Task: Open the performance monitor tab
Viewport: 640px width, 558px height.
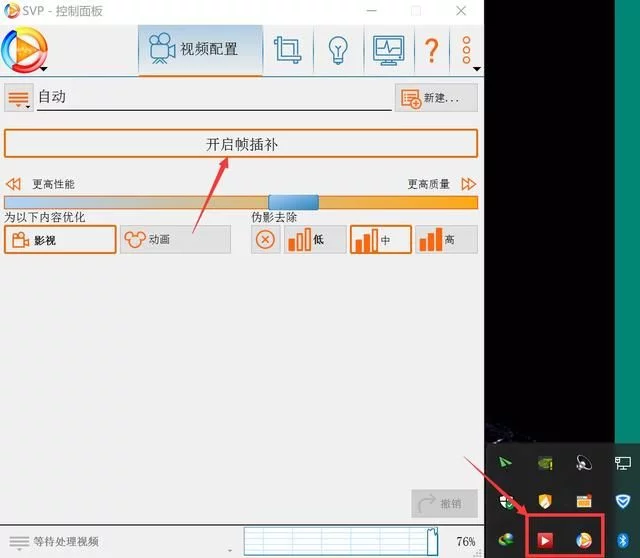Action: click(389, 50)
